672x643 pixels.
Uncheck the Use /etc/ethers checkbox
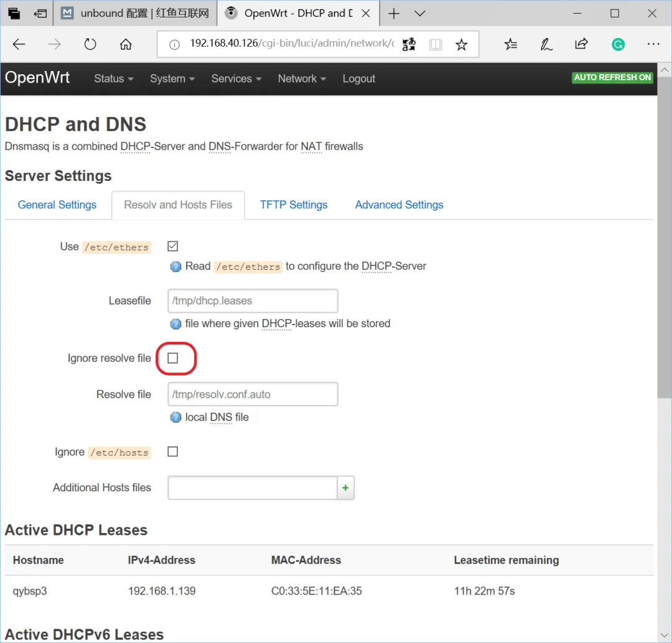point(173,246)
